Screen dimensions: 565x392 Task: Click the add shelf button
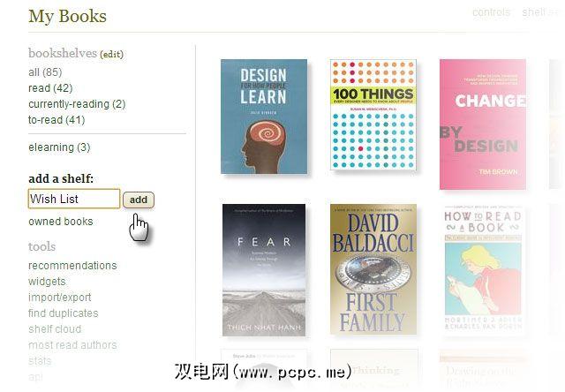point(139,200)
